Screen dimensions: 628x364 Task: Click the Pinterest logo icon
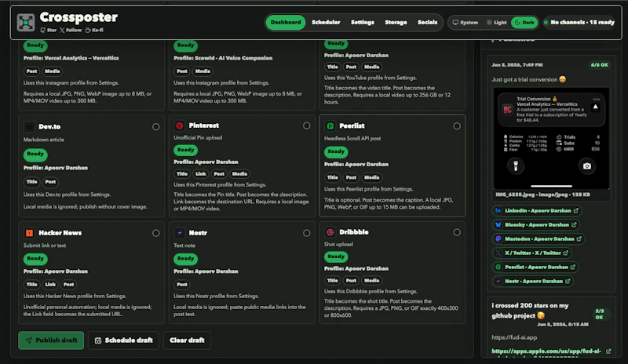[180, 126]
